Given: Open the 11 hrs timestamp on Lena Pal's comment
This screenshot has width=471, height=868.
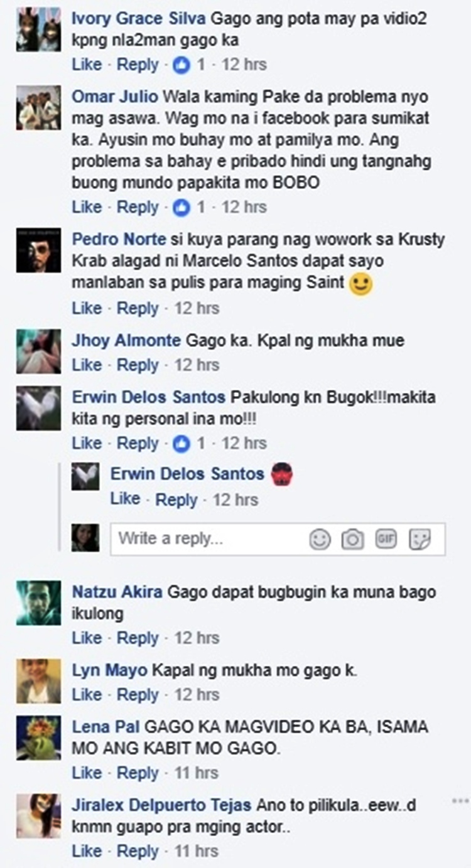Looking at the screenshot, I should coord(197,773).
